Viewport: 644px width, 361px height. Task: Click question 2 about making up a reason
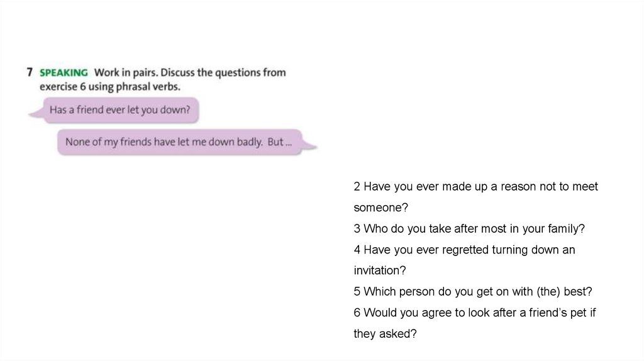point(475,187)
